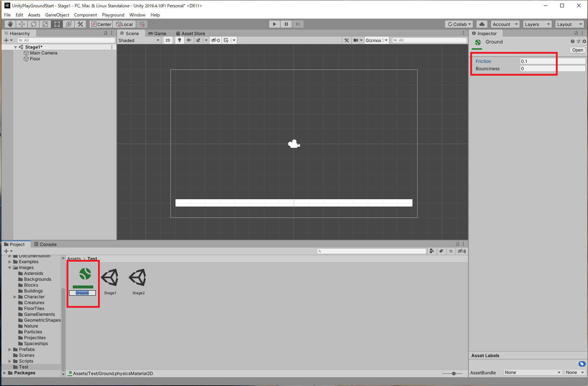Toggle pivot mode Center button

pos(101,24)
